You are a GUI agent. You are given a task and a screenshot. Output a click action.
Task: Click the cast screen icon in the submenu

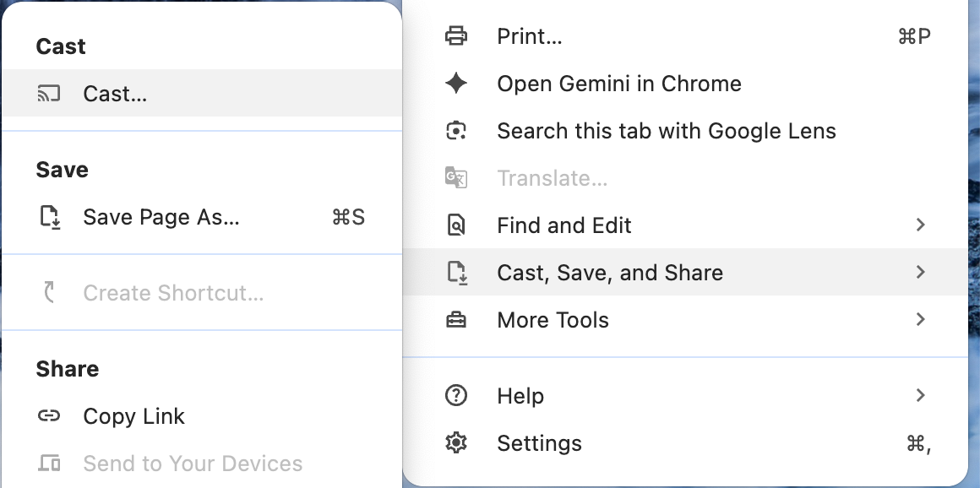tap(49, 93)
